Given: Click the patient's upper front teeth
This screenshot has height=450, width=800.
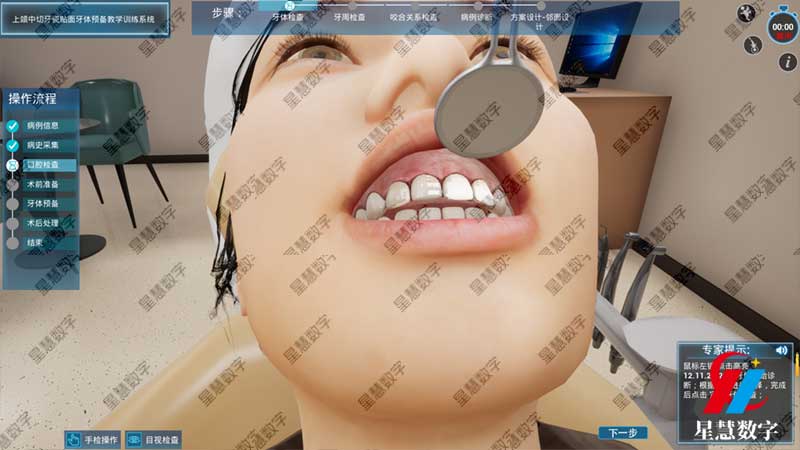Looking at the screenshot, I should pos(441,189).
